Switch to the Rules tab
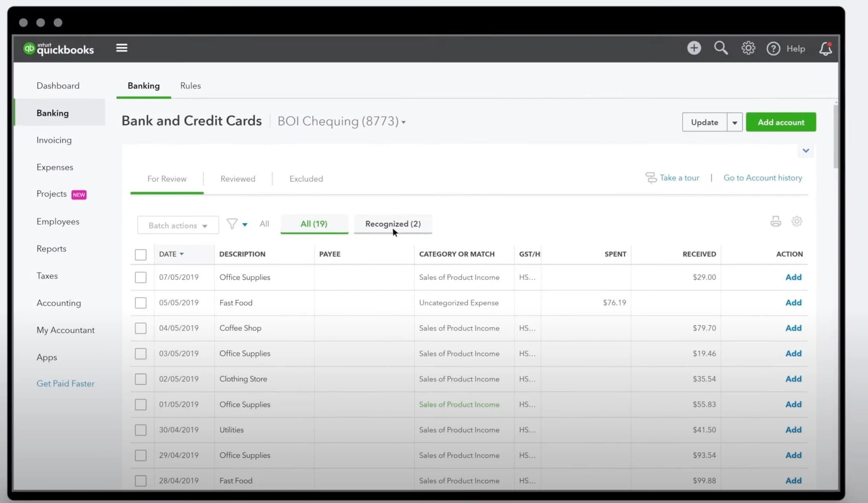Screen dimensions: 868x503 191,86
